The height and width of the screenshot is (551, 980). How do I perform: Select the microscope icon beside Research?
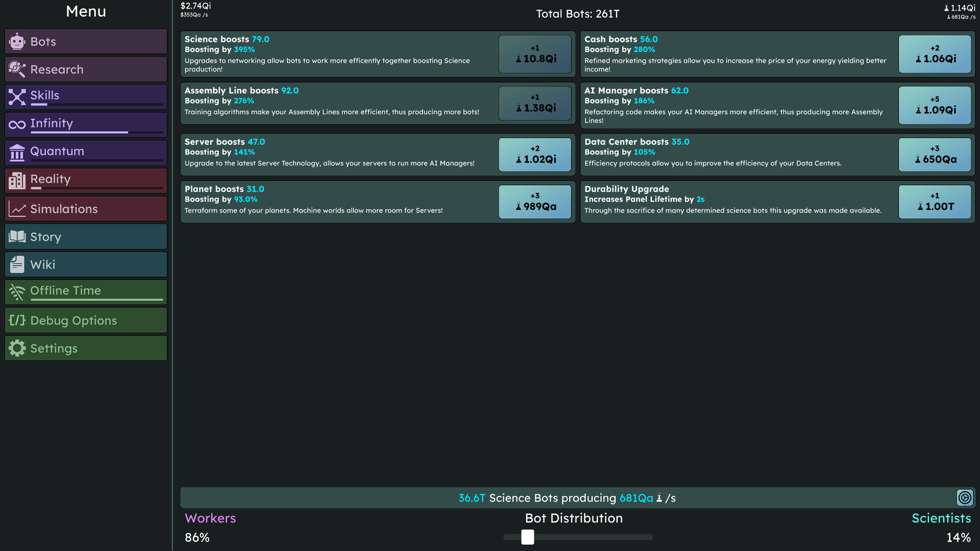(17, 69)
